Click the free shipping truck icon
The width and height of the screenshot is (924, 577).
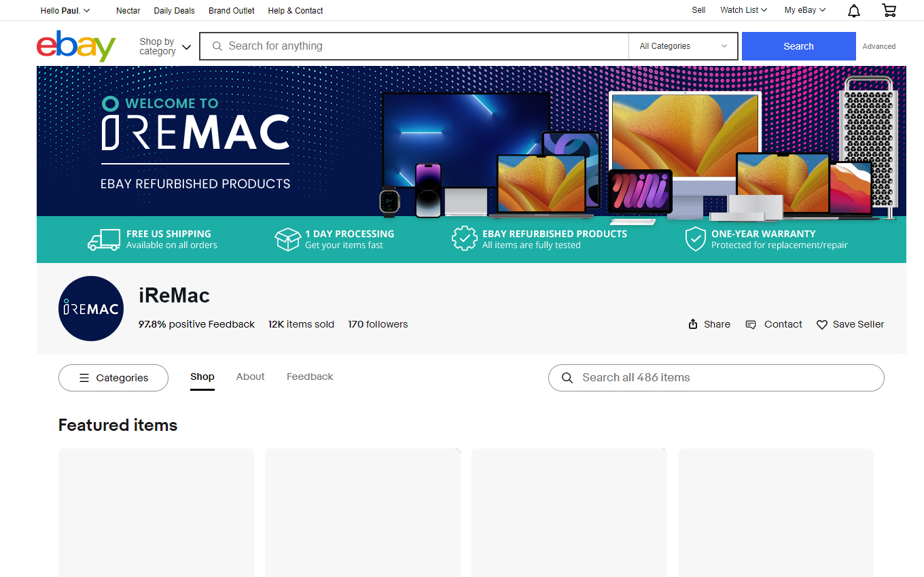click(x=104, y=239)
